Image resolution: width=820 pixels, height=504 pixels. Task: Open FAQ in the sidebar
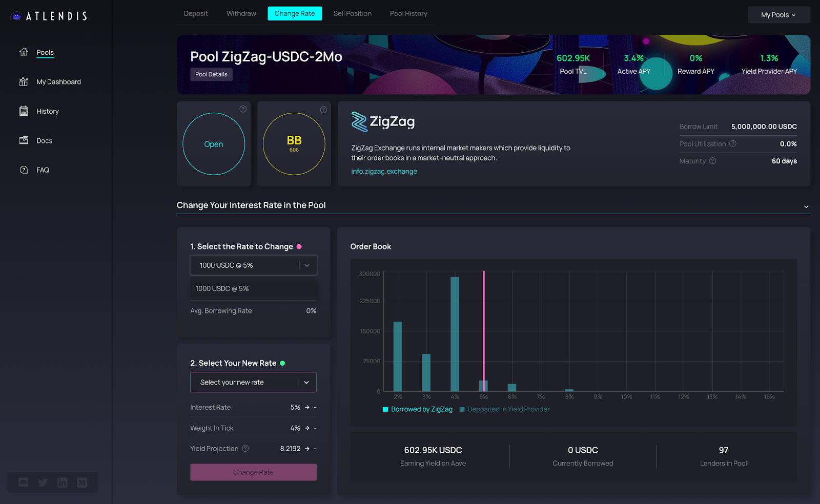(43, 170)
